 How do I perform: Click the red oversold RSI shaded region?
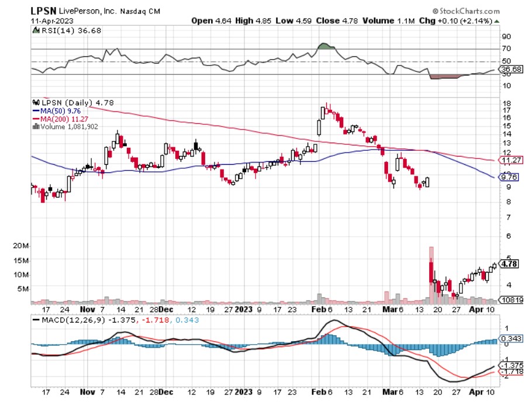coord(443,77)
